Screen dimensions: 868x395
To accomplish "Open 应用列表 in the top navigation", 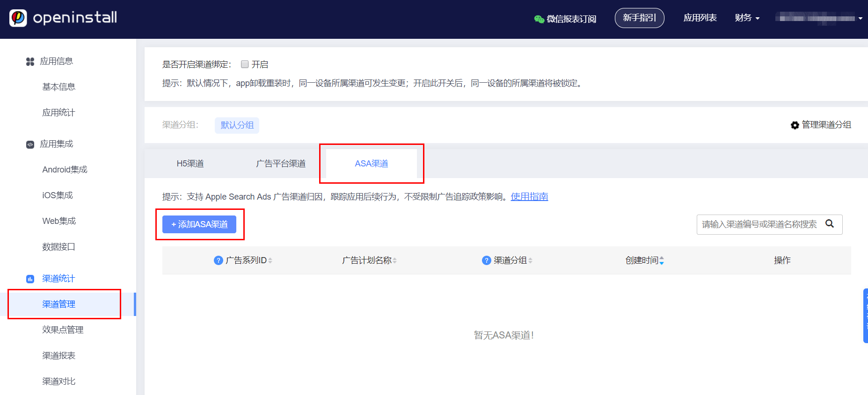I will [700, 18].
